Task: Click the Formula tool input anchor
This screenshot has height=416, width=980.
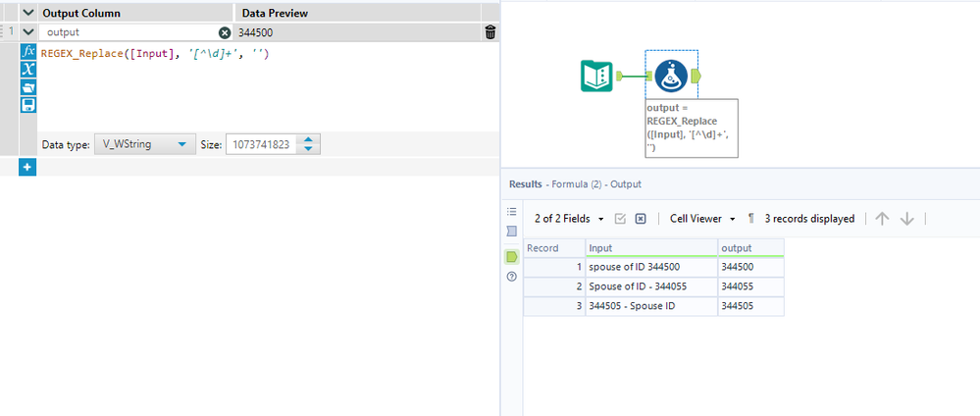Action: coord(649,76)
